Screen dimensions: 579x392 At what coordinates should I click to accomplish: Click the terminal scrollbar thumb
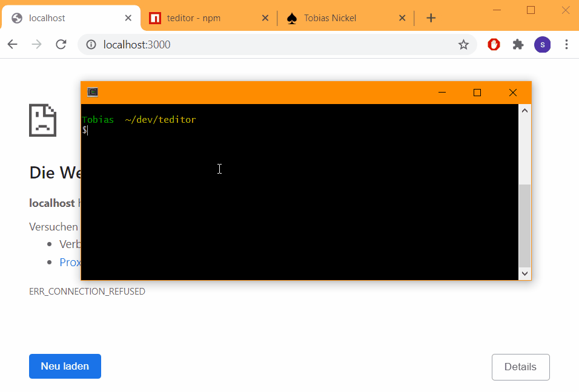click(x=524, y=225)
